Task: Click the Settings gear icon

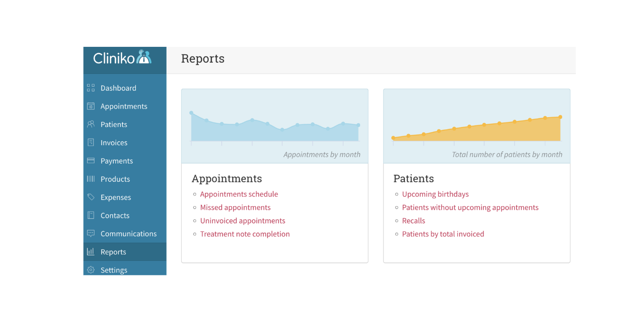Action: click(x=91, y=270)
